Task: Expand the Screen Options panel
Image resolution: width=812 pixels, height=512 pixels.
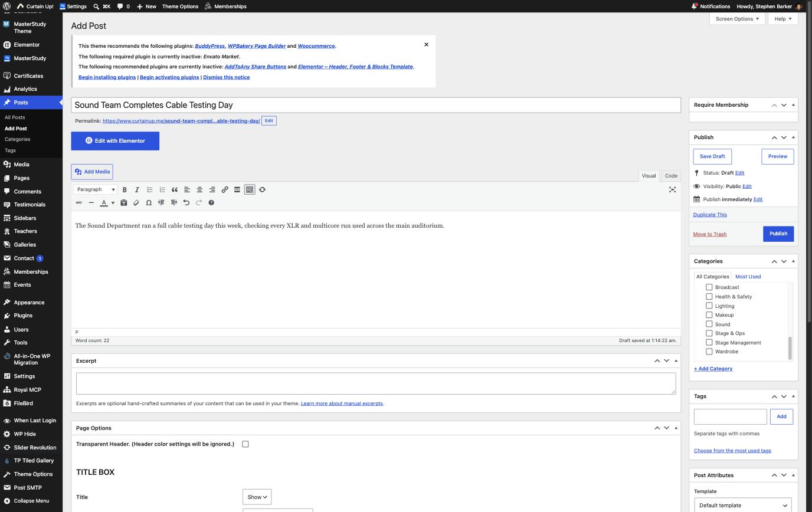Action: [x=737, y=19]
